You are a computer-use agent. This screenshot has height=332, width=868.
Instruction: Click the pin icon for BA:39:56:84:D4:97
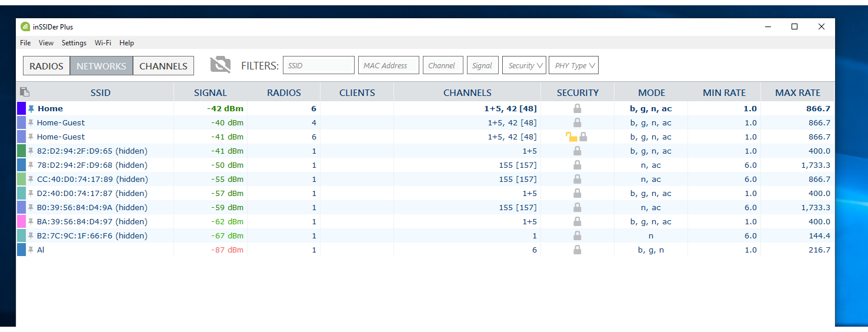pos(31,222)
